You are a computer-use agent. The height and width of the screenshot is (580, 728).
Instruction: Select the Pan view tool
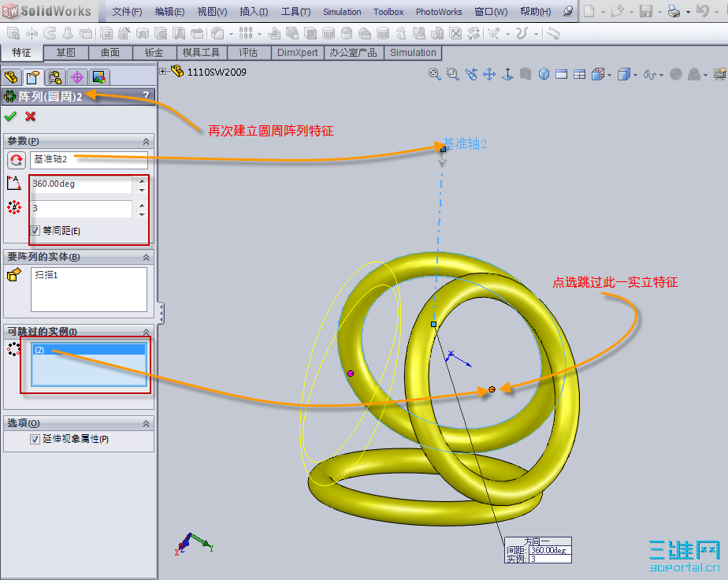click(489, 74)
